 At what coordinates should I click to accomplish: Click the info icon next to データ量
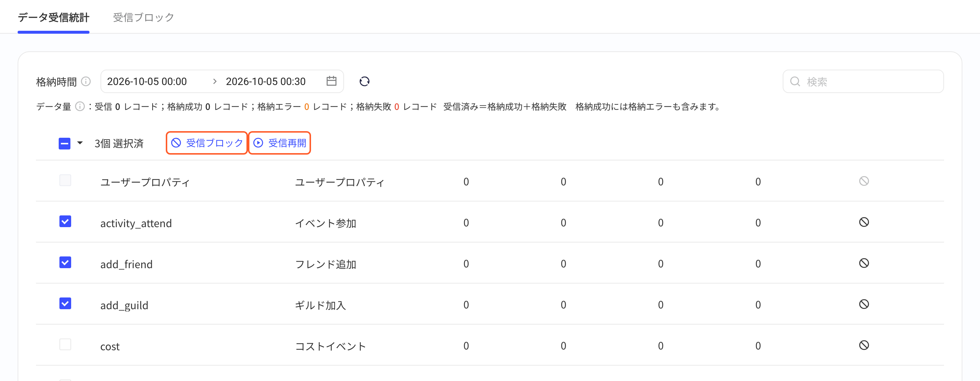(80, 106)
